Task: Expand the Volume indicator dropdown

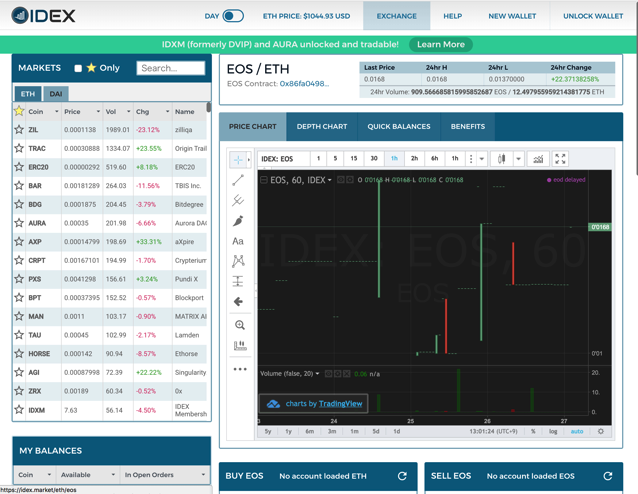Action: (x=317, y=374)
